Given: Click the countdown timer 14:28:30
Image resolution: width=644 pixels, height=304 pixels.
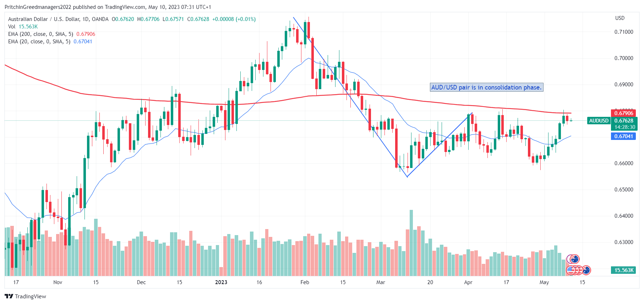Looking at the screenshot, I should (x=624, y=127).
